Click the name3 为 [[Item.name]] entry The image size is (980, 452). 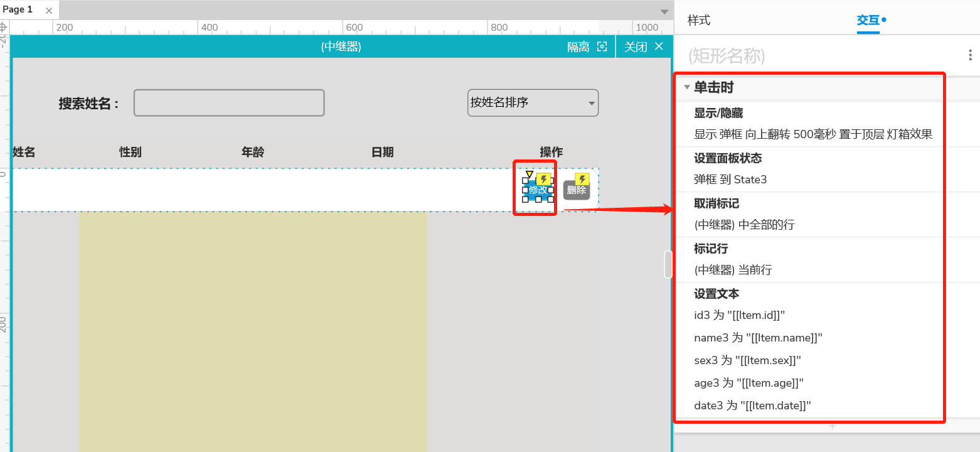[758, 338]
